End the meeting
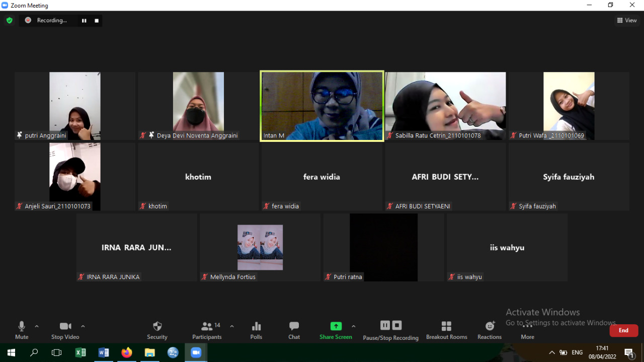This screenshot has height=362, width=644. point(624,330)
